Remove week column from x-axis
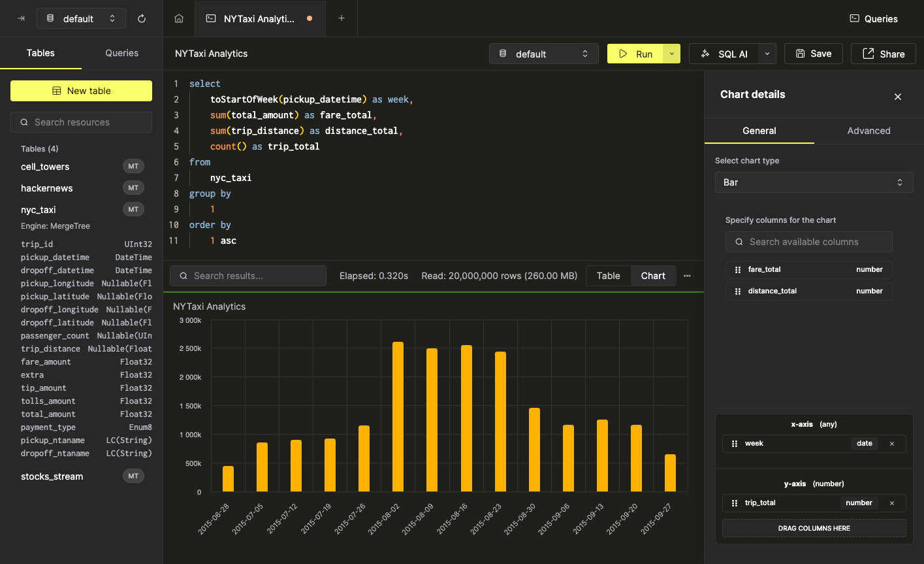The image size is (924, 564). click(892, 444)
